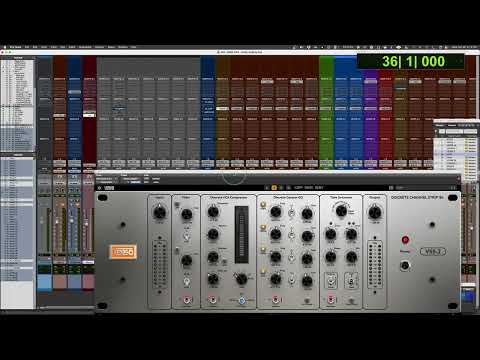The height and width of the screenshot is (360, 480).
Task: Click the Tone Enhancer lower-right knob
Action: [x=351, y=257]
